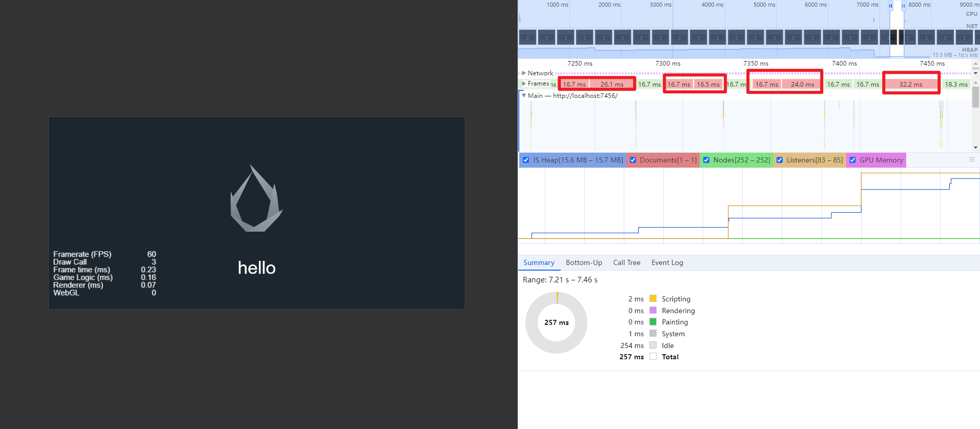Click the CPU overview label

point(971,14)
